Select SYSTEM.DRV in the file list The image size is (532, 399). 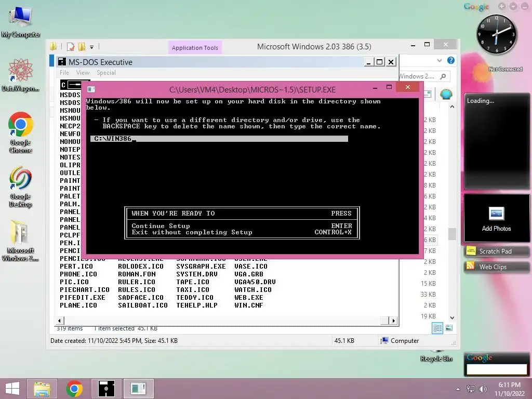click(197, 274)
